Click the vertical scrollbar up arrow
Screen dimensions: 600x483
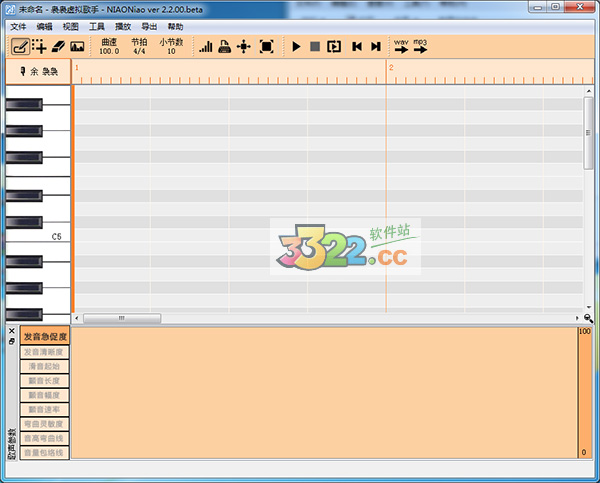click(x=588, y=91)
